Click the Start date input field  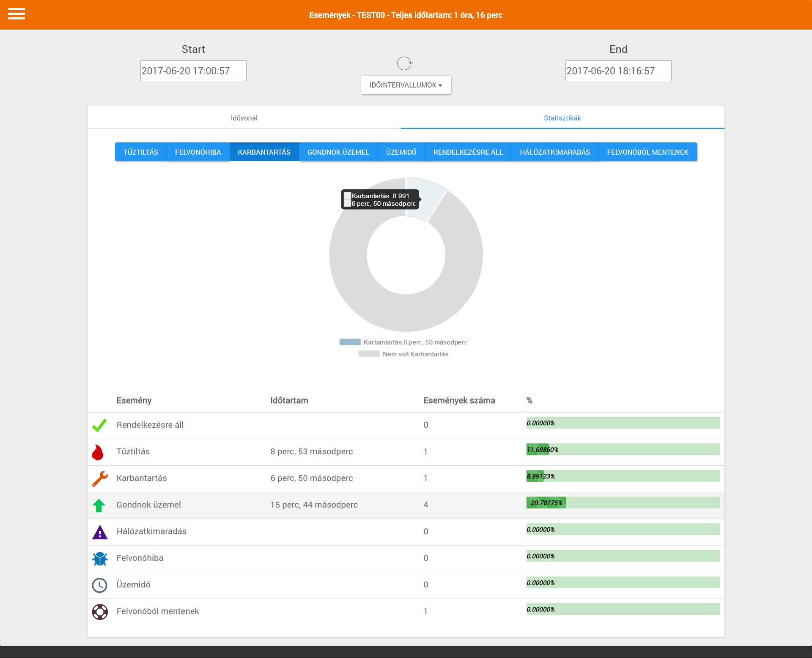[193, 71]
